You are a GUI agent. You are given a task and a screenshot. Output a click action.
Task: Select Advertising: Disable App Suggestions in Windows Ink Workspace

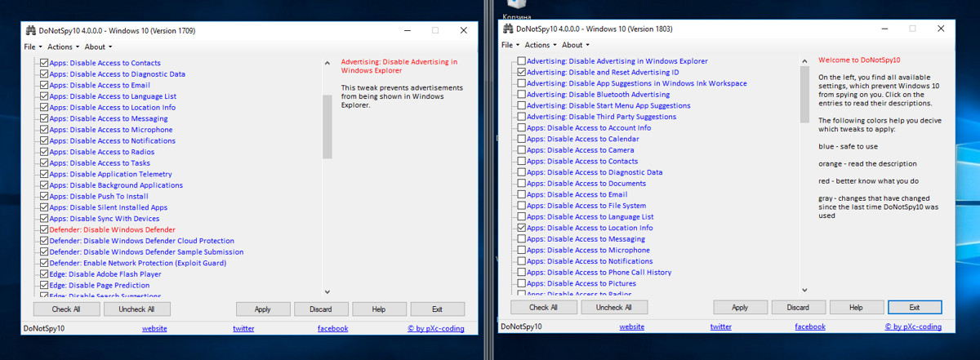[637, 83]
